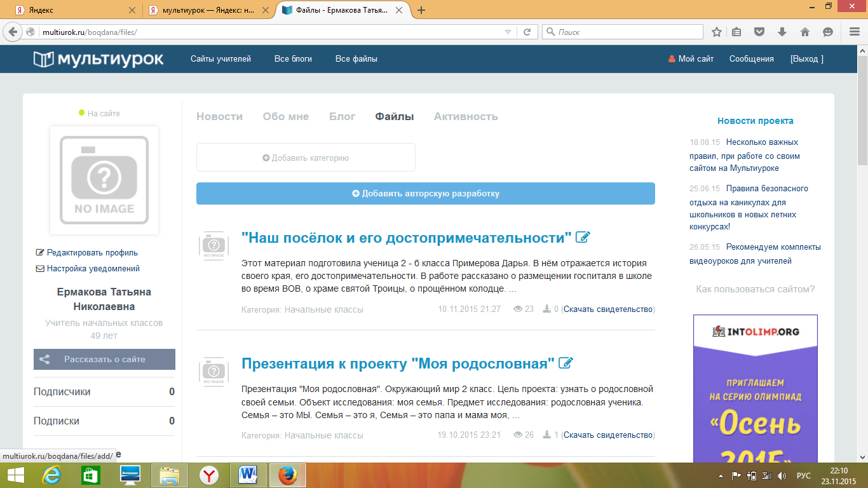Open Сообщения in the header

(752, 59)
